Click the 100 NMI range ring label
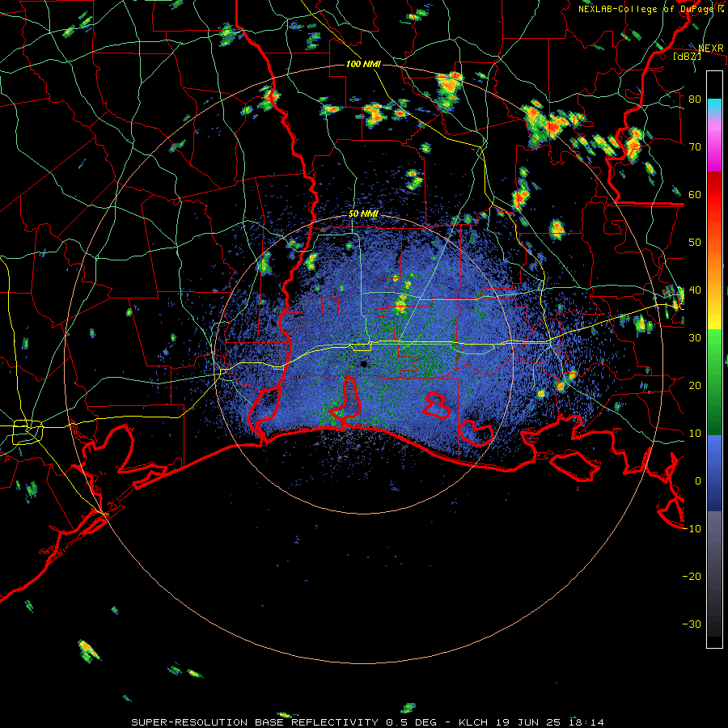 [x=363, y=64]
